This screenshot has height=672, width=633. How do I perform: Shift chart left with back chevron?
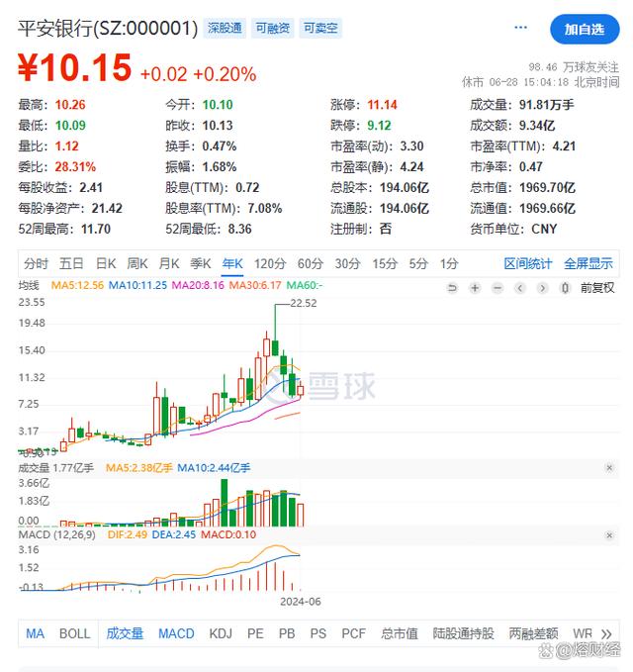click(x=520, y=288)
